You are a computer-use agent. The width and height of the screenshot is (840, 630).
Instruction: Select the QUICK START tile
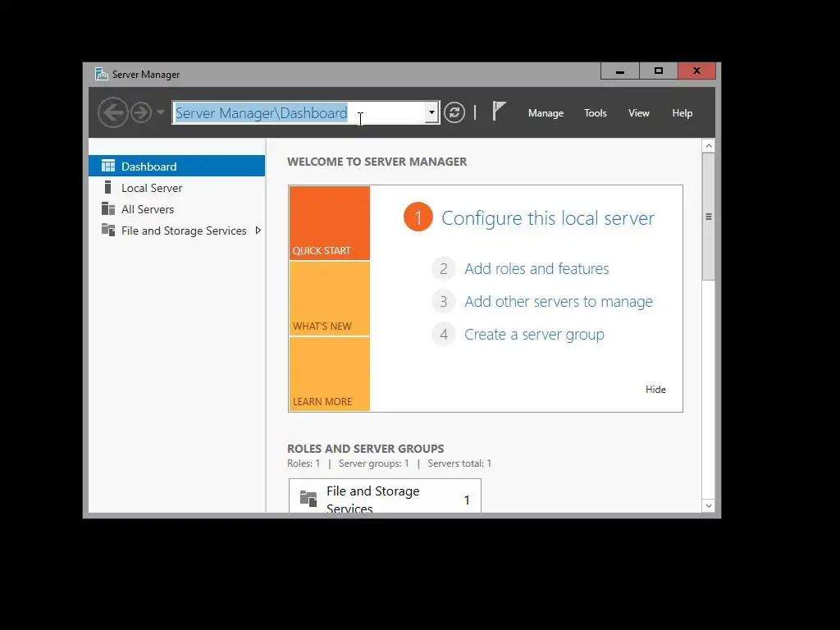point(330,223)
